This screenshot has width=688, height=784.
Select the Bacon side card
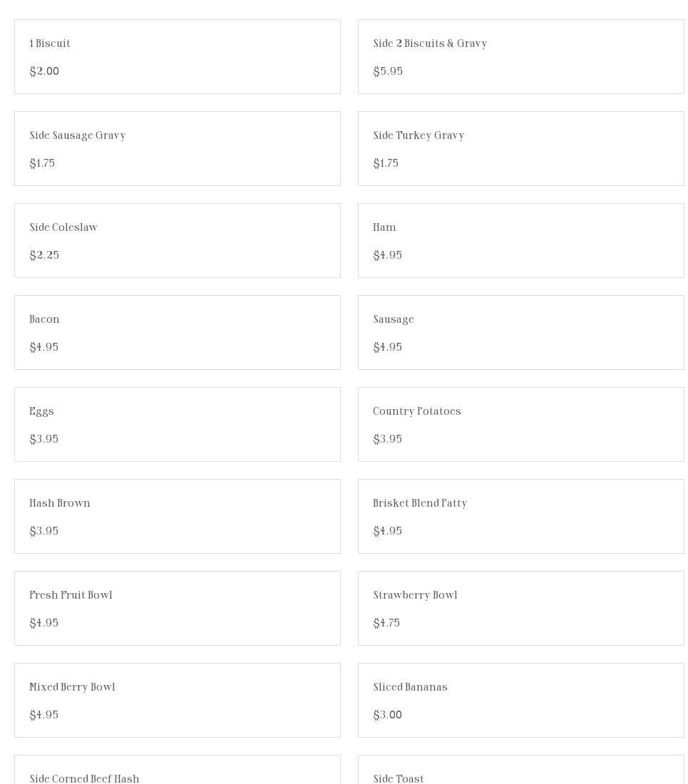click(177, 333)
